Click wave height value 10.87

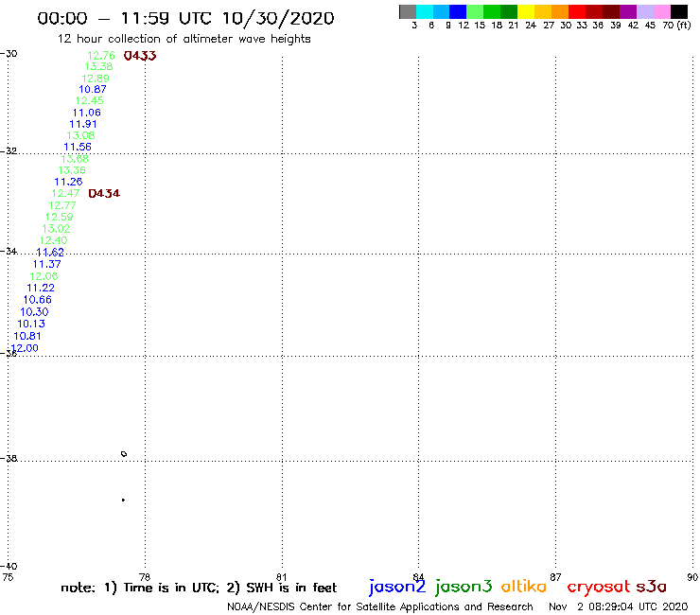click(93, 89)
